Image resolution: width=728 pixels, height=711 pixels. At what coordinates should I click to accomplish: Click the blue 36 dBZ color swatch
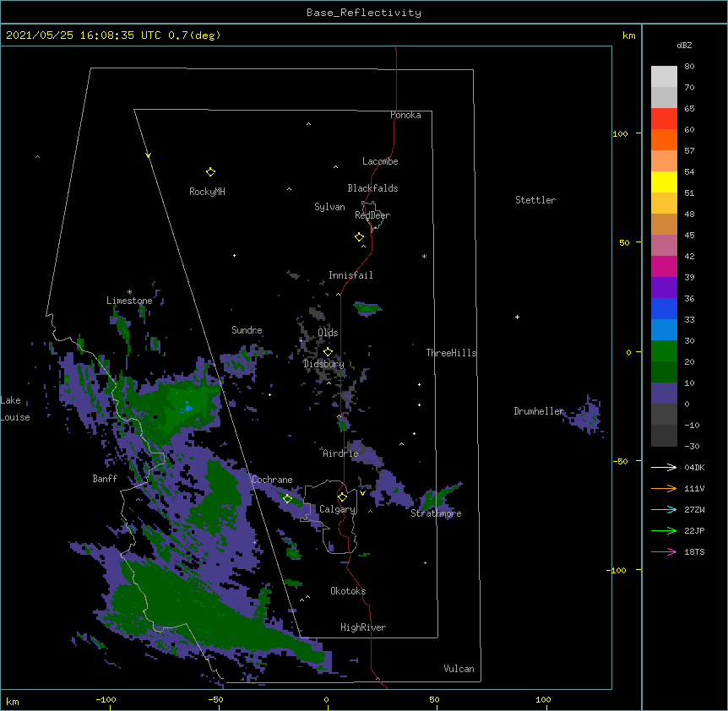coord(664,308)
